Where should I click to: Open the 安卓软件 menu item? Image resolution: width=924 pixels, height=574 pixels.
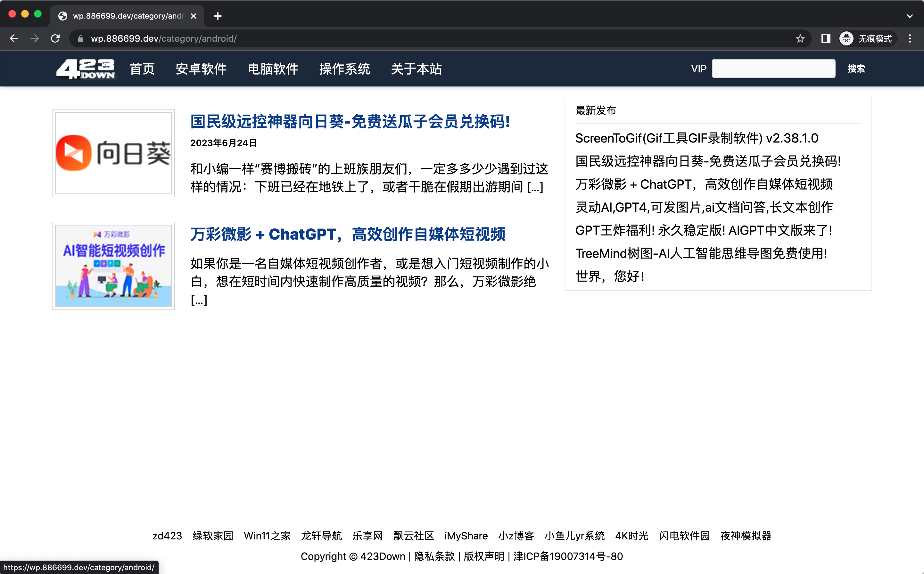coord(201,69)
